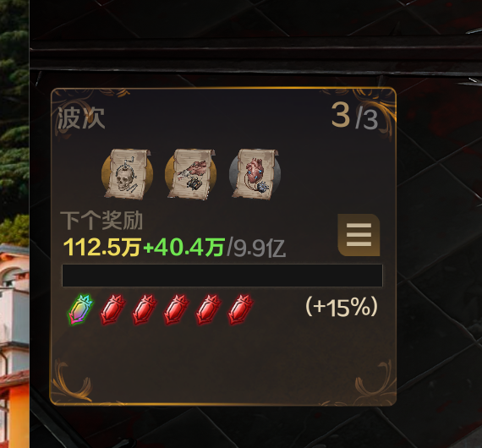Click the middle red gem of five
The image size is (482, 448).
(176, 309)
